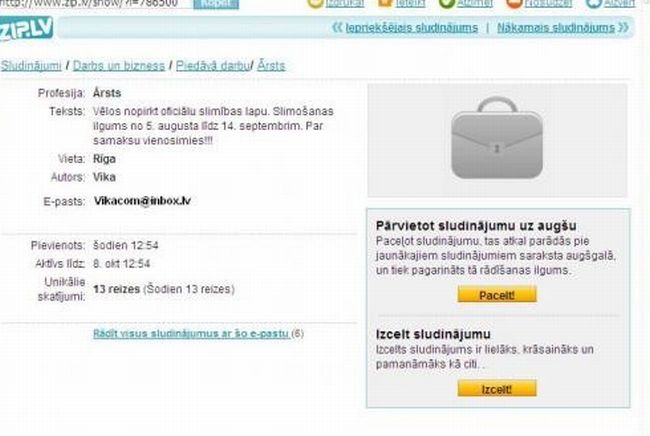The width and height of the screenshot is (650, 436).
Task: Click the Pacelt! button
Action: [x=497, y=295]
